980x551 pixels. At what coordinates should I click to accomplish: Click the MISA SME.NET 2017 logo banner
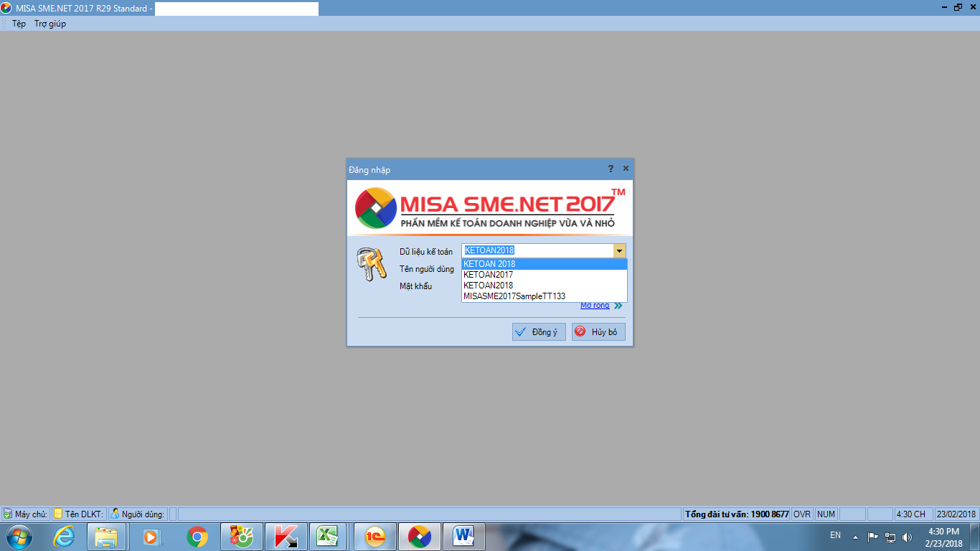(490, 208)
